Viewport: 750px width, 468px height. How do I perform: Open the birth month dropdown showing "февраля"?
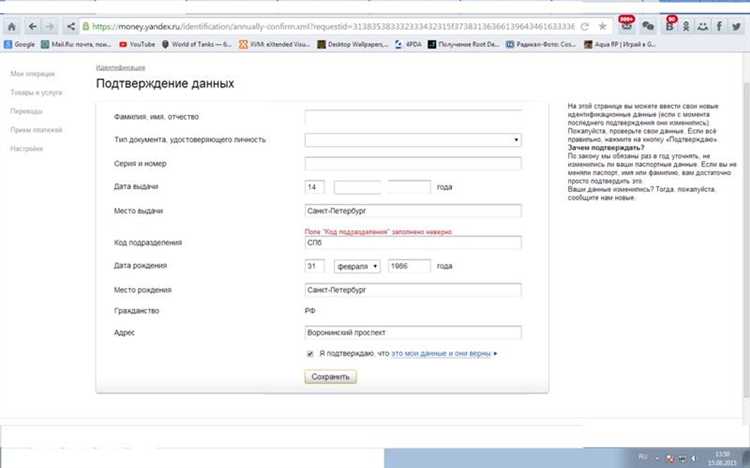[357, 266]
